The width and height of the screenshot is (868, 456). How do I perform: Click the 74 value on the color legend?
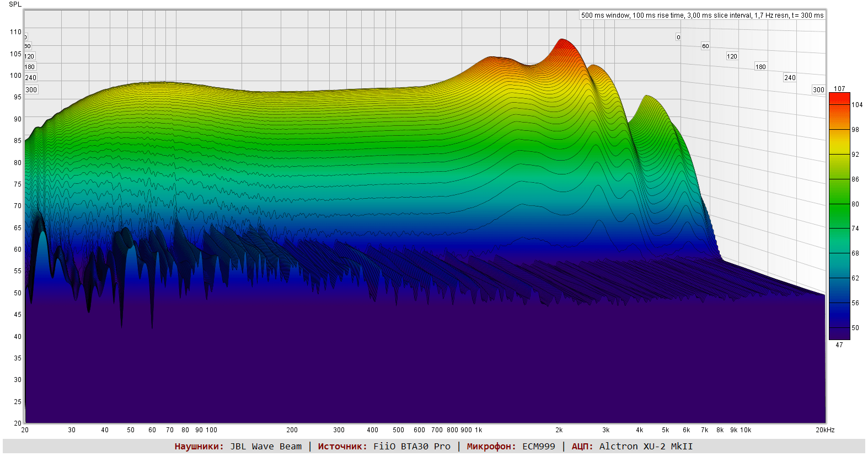[855, 229]
